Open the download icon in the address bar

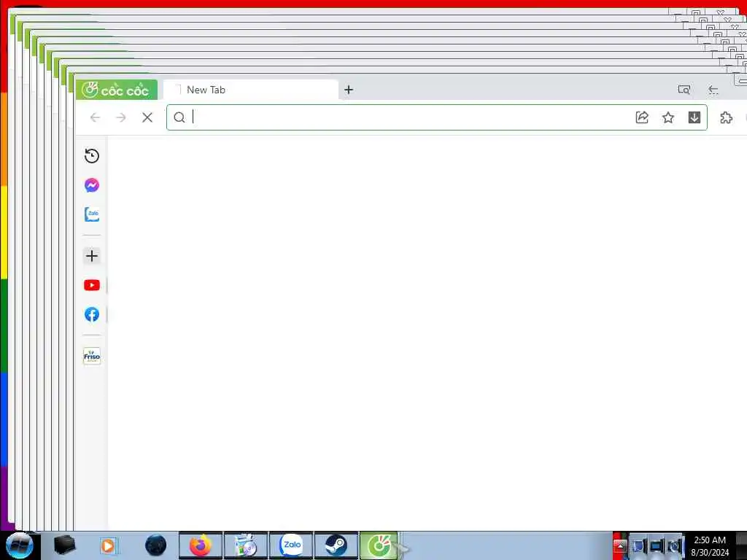tap(694, 117)
